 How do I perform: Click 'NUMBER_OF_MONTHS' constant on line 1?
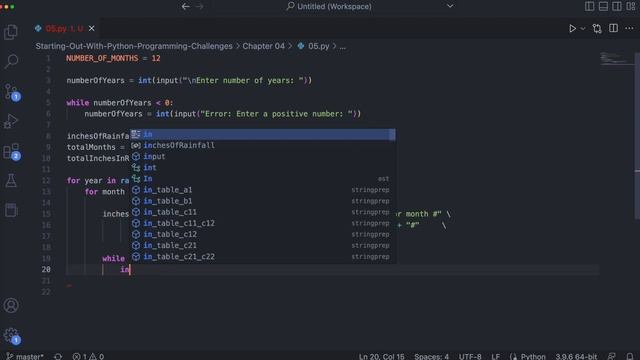click(102, 58)
